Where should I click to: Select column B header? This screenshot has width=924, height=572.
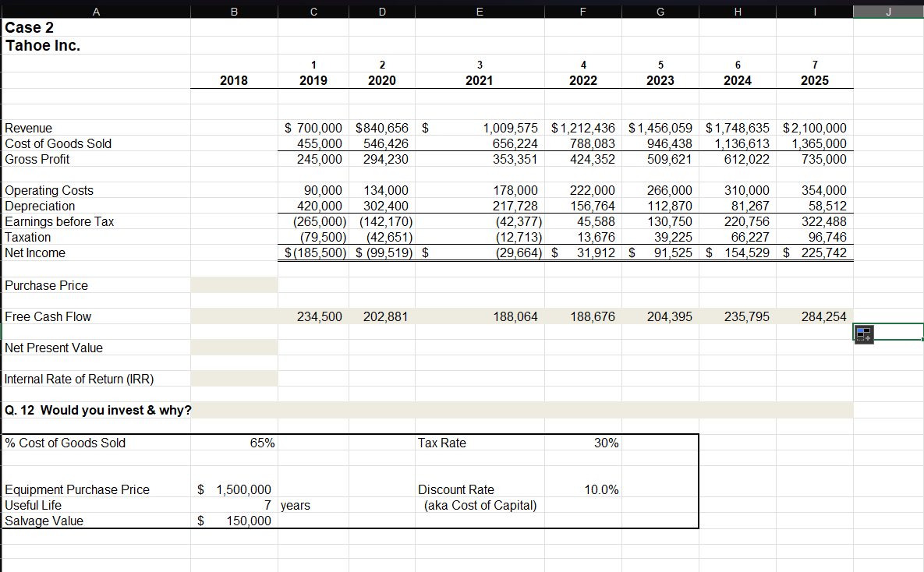(234, 12)
